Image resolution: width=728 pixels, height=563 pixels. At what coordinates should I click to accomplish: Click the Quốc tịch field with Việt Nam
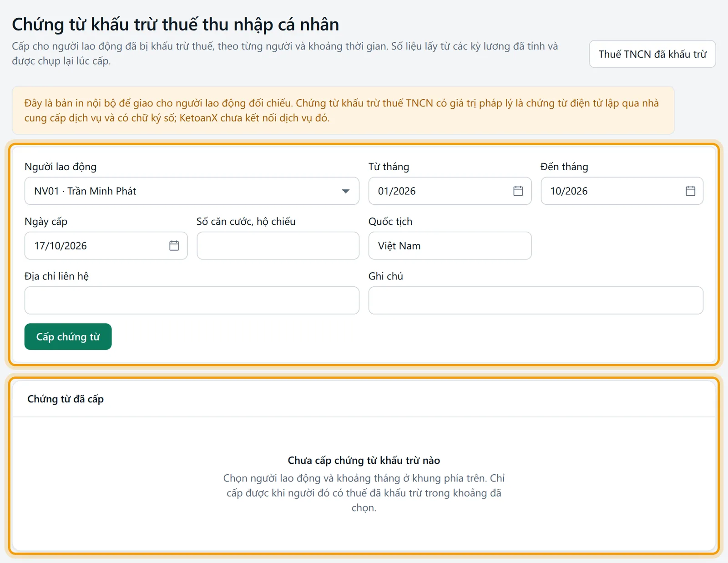pyautogui.click(x=450, y=246)
